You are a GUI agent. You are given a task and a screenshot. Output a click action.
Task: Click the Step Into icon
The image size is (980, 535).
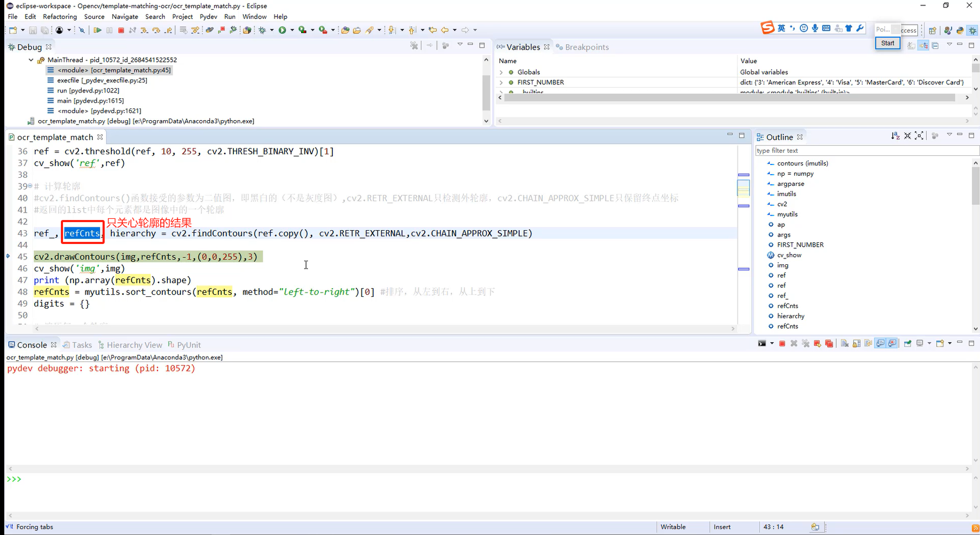(144, 30)
